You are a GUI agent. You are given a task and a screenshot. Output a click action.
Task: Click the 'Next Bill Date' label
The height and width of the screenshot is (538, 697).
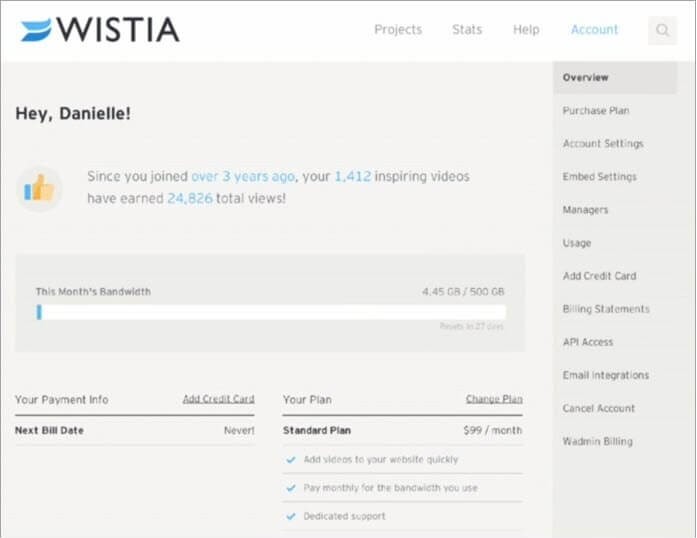coord(49,430)
